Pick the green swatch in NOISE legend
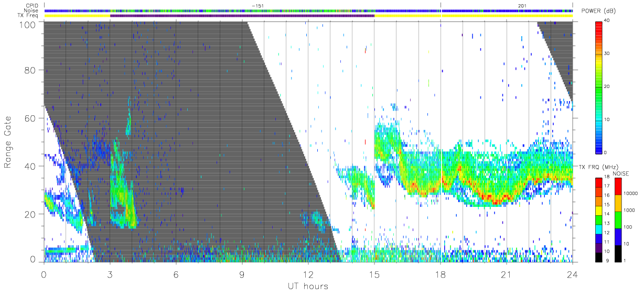Screen dimensions: 644x297 pos(618,219)
